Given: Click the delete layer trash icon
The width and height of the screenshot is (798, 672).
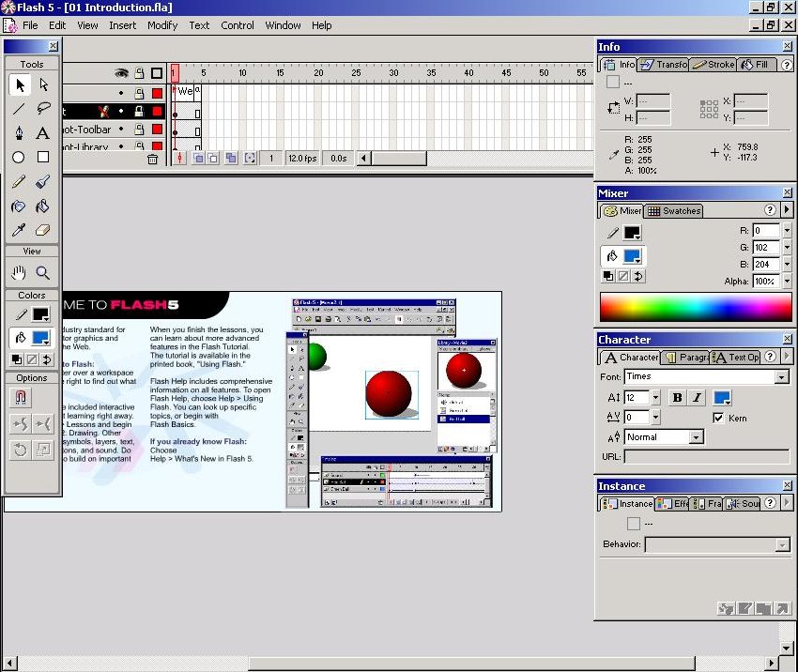Looking at the screenshot, I should (x=152, y=159).
